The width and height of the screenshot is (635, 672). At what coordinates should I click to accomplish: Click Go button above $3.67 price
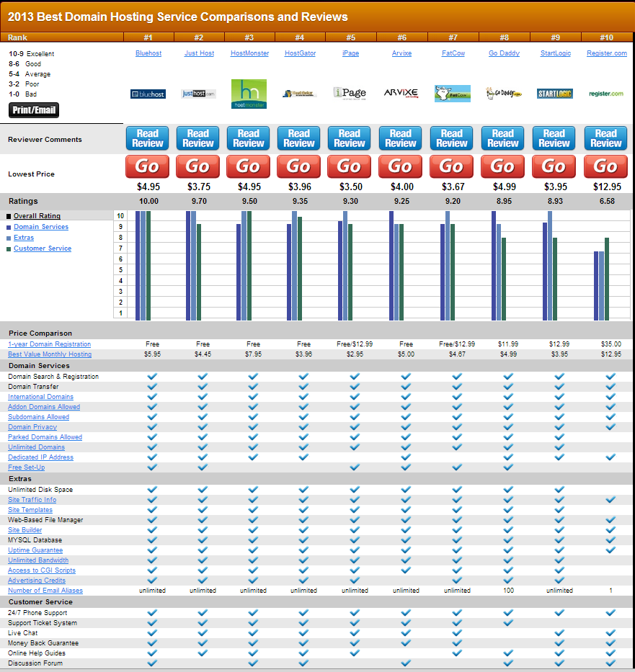coord(451,166)
